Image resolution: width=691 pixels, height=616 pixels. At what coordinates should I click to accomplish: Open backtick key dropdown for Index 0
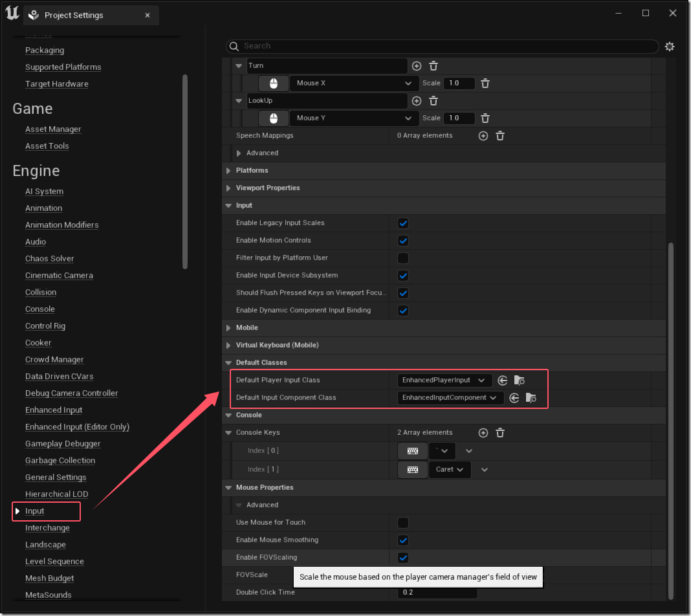click(x=442, y=451)
